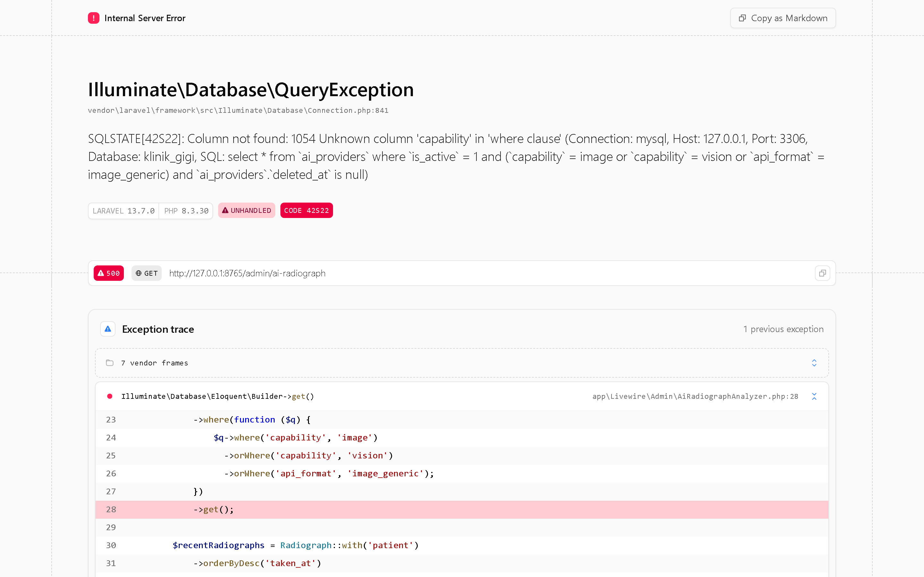Click the highlighted line 28 ->get()
Viewport: 924px width, 577px height.
462,509
